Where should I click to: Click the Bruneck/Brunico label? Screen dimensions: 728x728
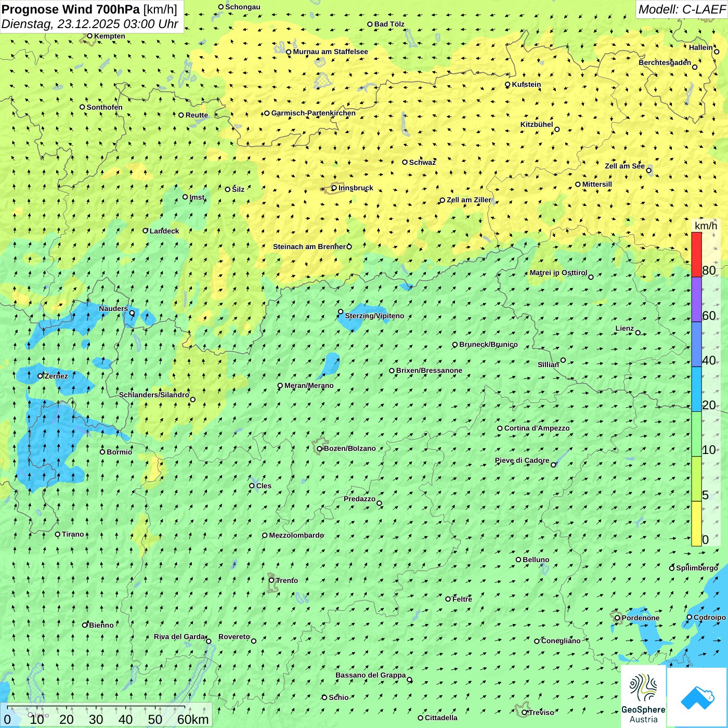pyautogui.click(x=488, y=344)
